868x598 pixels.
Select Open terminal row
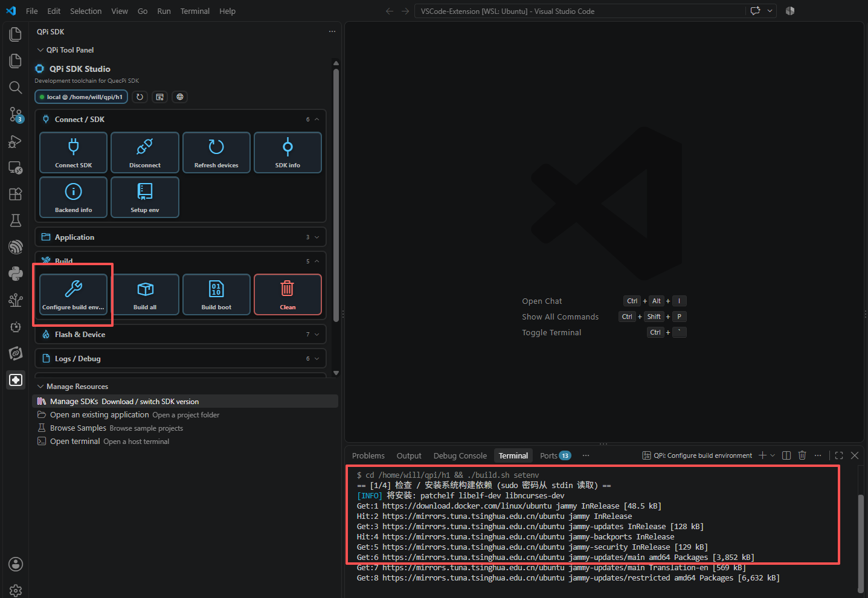(185, 442)
